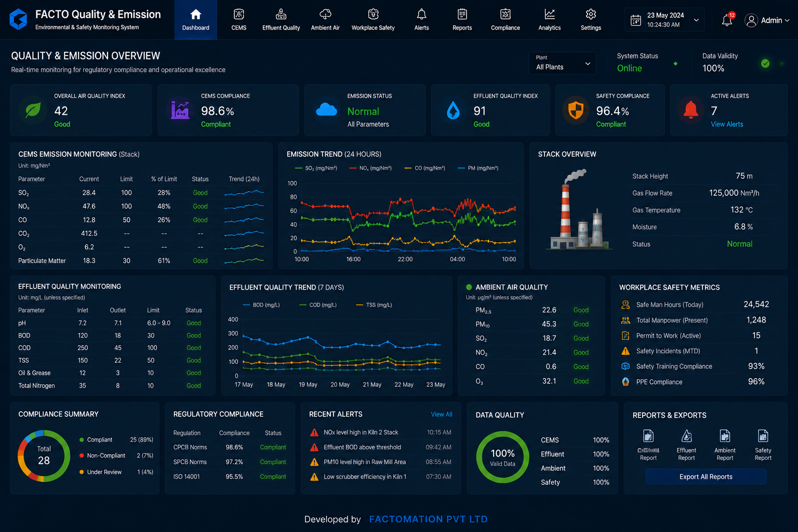The image size is (798, 532).
Task: Open the PM10 level high in Raw Mill Area alert
Action: click(x=380, y=462)
